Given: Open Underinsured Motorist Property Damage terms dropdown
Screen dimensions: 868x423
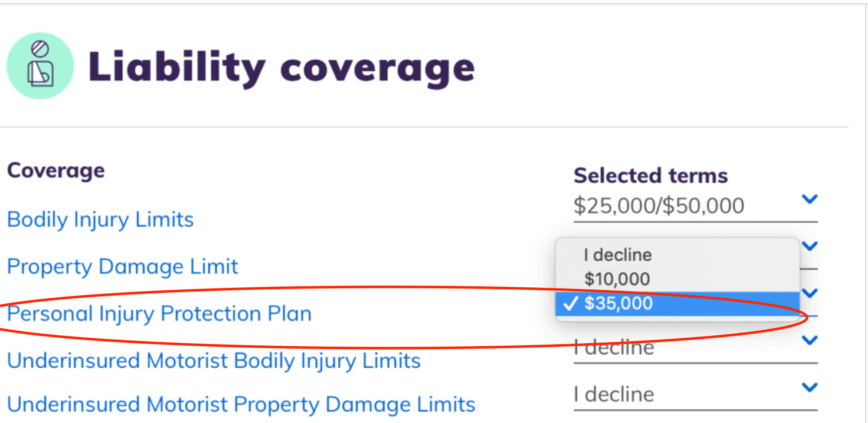Looking at the screenshot, I should pyautogui.click(x=684, y=395).
